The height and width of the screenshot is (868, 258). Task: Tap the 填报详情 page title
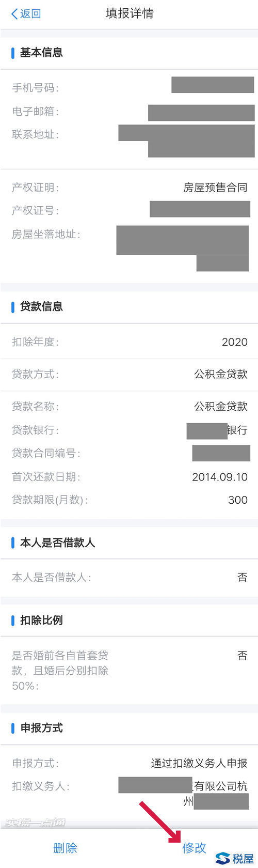[130, 13]
